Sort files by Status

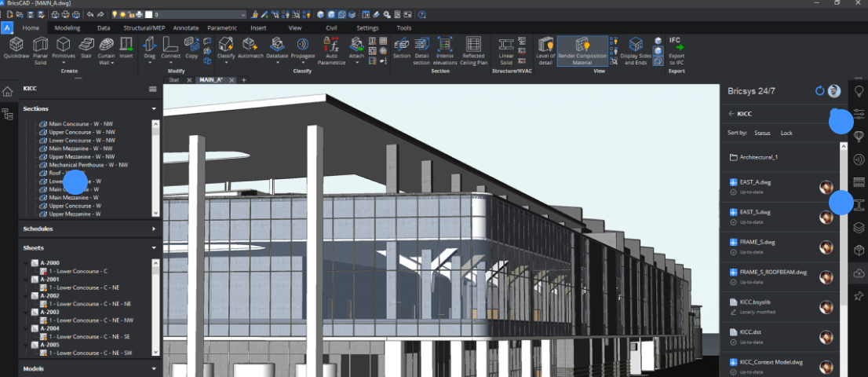762,133
